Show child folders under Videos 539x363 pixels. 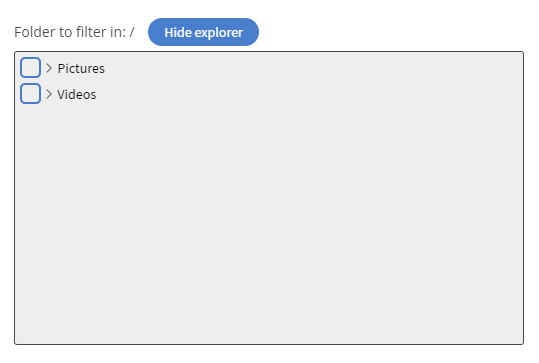[x=49, y=94]
